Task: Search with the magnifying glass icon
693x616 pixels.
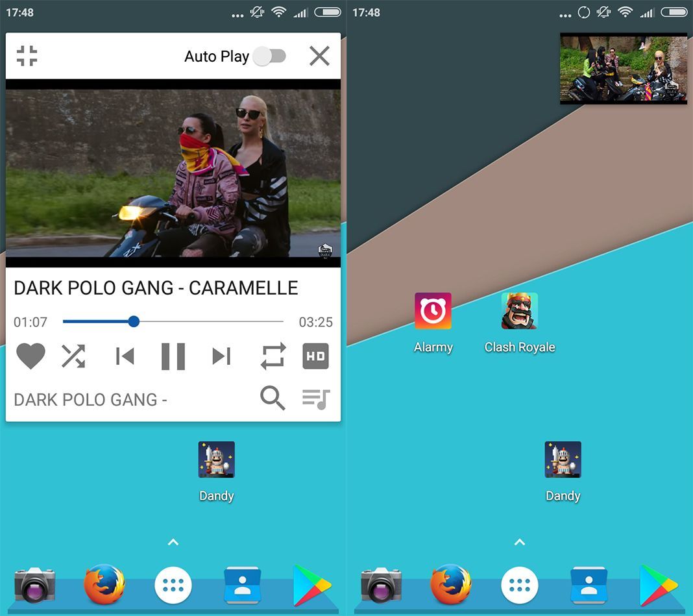Action: point(273,398)
